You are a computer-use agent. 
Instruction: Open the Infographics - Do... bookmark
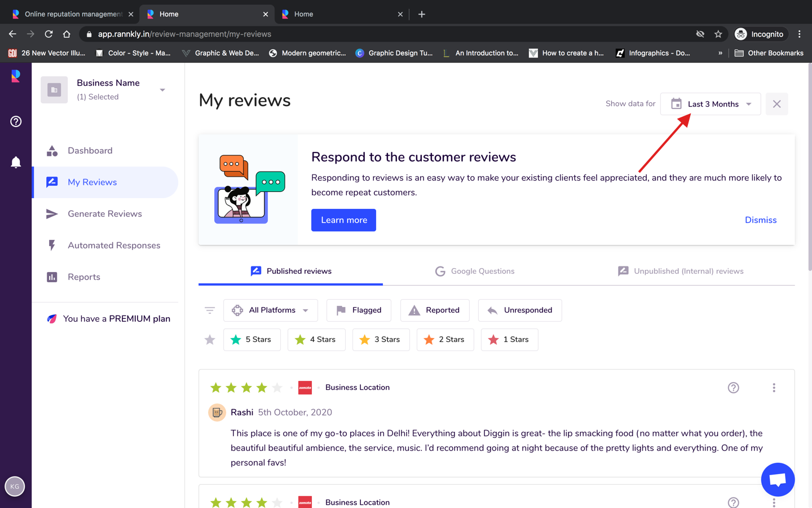pyautogui.click(x=653, y=53)
